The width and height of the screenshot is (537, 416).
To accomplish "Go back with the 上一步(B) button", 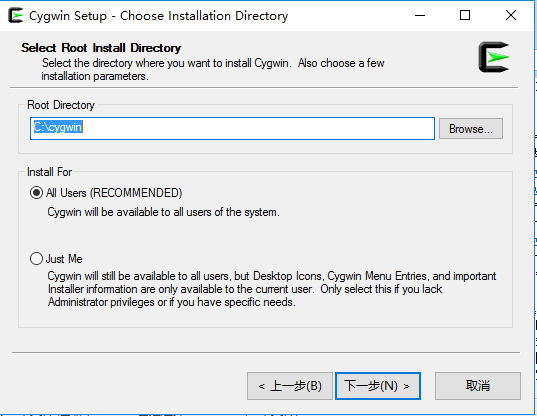I will click(x=290, y=386).
